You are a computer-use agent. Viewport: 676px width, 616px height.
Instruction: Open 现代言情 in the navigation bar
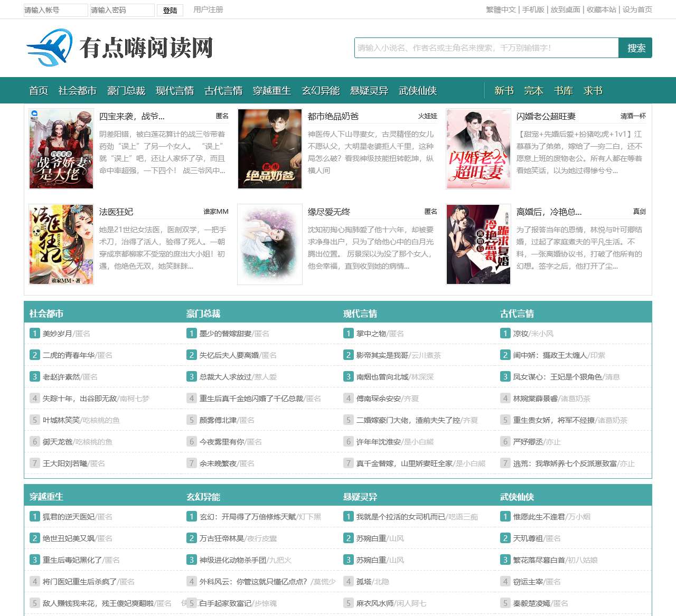point(175,91)
